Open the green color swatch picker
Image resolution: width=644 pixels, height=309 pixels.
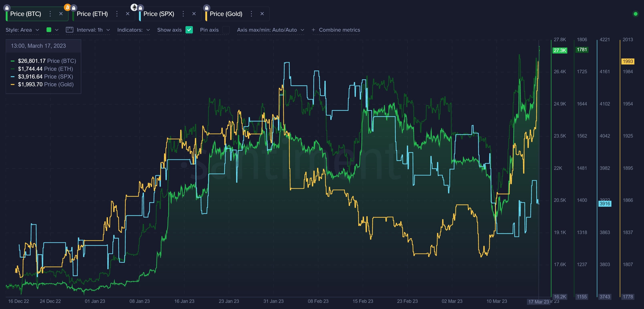pos(49,30)
